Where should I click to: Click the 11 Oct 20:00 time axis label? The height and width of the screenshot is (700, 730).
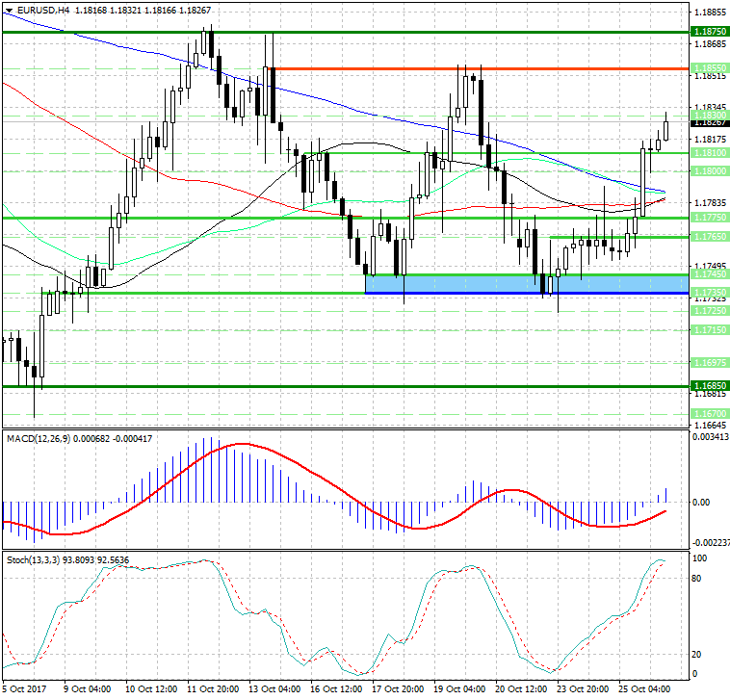point(215,689)
